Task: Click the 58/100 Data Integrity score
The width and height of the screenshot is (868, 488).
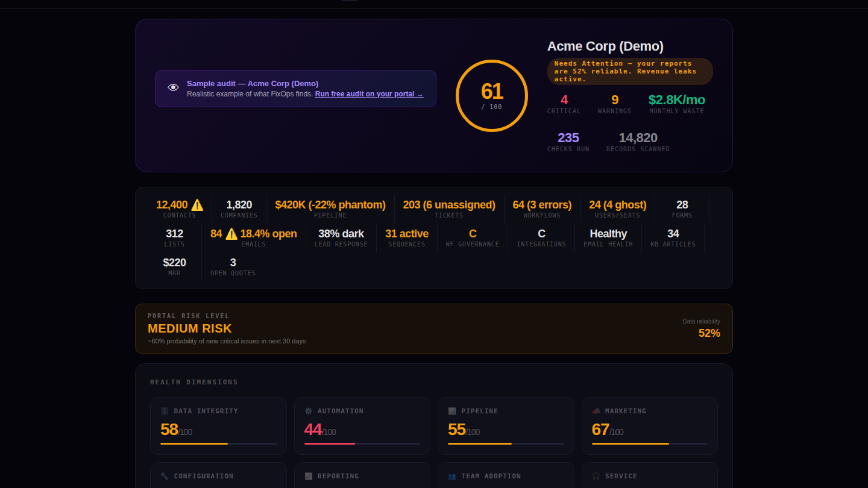Action: click(x=176, y=430)
